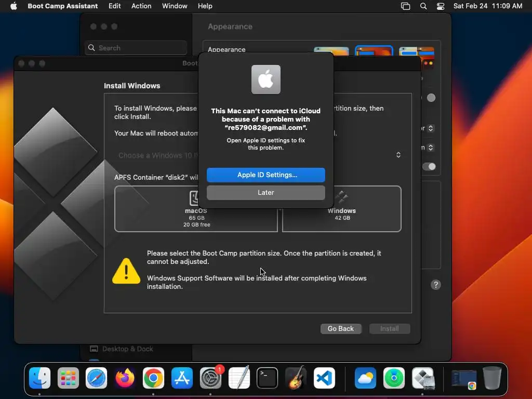532x399 pixels.
Task: Click the Search field in System Settings
Action: coord(136,48)
